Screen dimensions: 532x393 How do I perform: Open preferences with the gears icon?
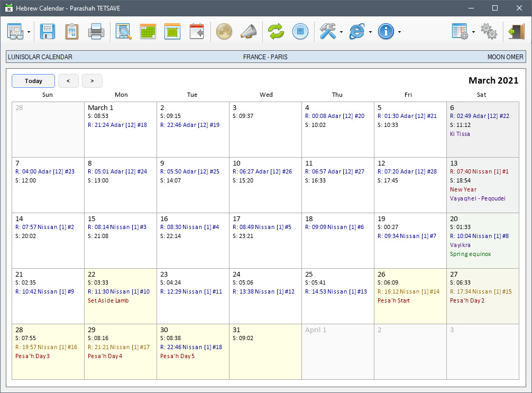[489, 32]
